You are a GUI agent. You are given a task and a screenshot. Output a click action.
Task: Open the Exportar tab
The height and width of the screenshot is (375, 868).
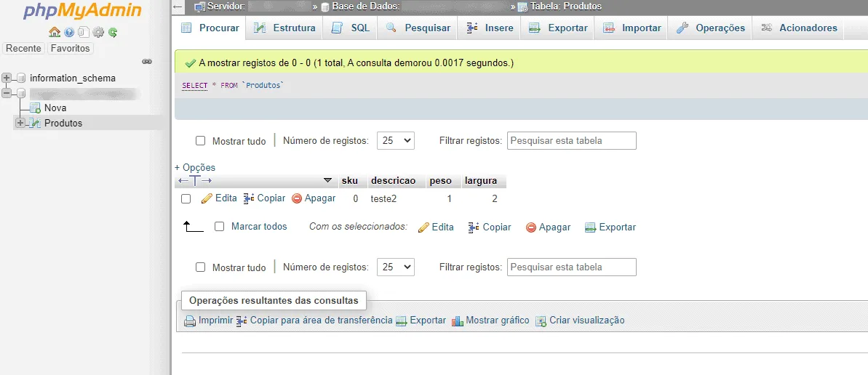coord(557,28)
